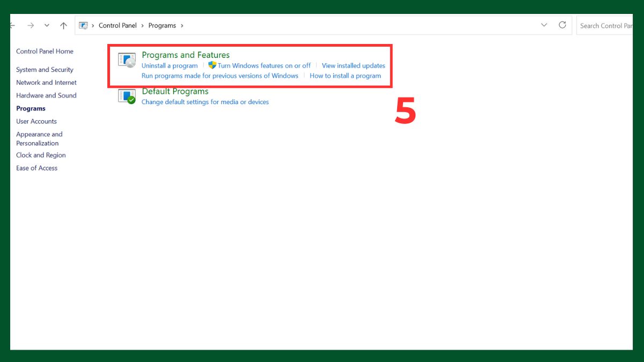
Task: Click the Programs and Features icon
Action: [127, 61]
